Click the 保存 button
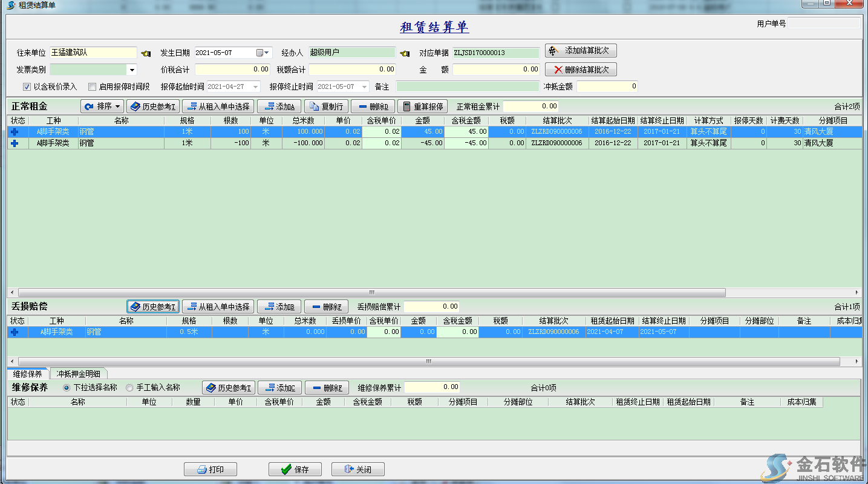The height and width of the screenshot is (484, 868). (295, 469)
